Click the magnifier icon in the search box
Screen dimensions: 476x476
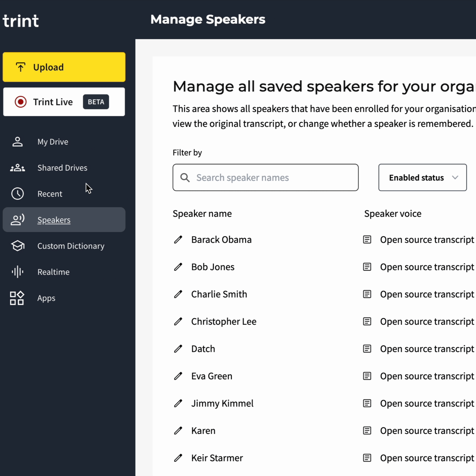185,178
